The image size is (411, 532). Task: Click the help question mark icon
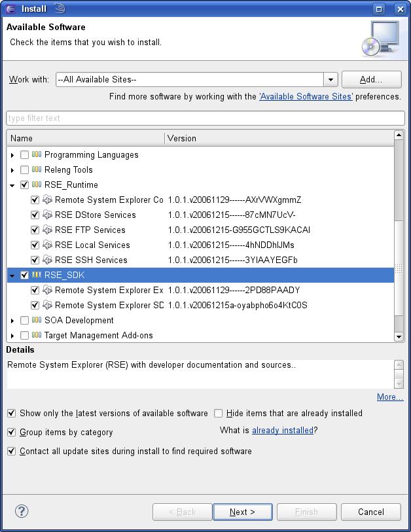coord(22,511)
